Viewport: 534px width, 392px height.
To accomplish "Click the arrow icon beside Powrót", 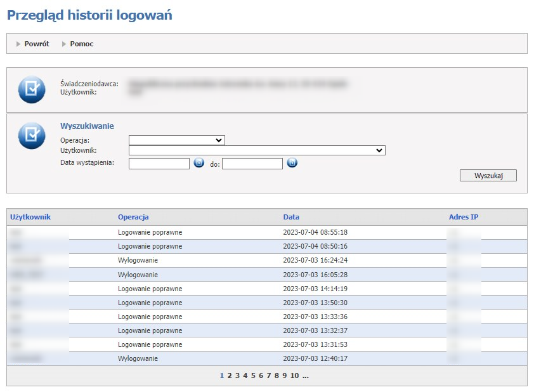I will tap(18, 44).
